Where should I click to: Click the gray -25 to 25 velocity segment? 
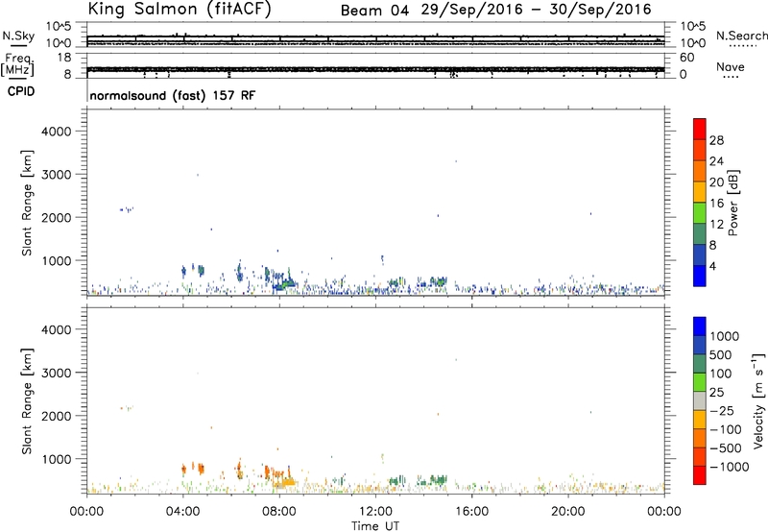pos(700,400)
